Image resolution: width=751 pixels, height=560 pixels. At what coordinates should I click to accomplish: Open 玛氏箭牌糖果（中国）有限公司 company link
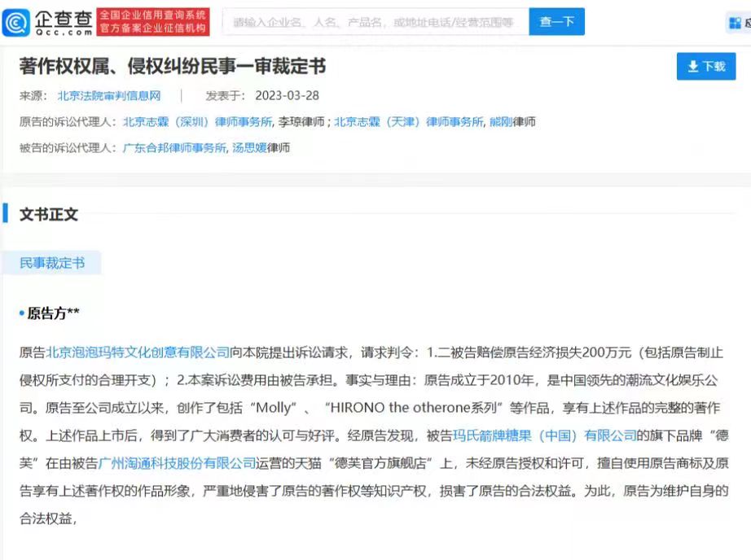(545, 435)
